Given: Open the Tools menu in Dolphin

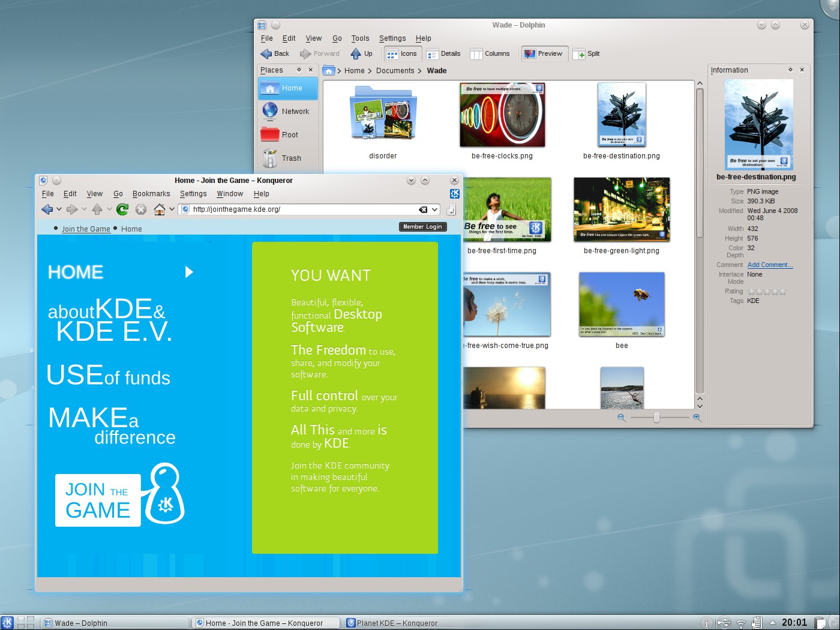Looking at the screenshot, I should (x=360, y=38).
